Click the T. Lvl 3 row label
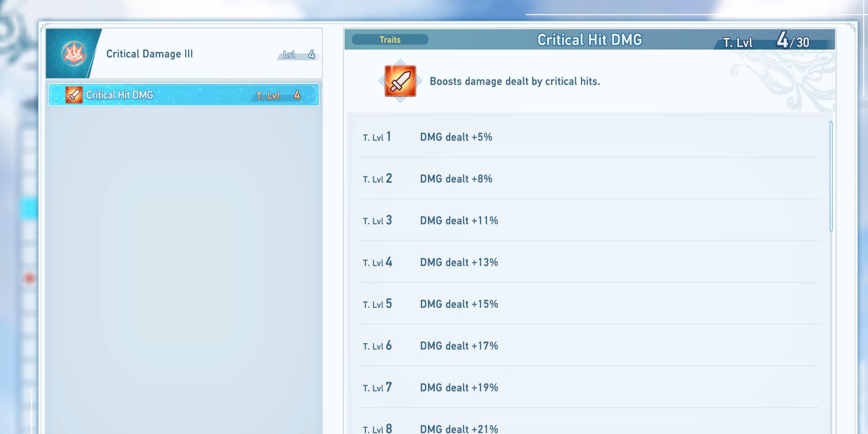The width and height of the screenshot is (868, 434). pyautogui.click(x=377, y=220)
